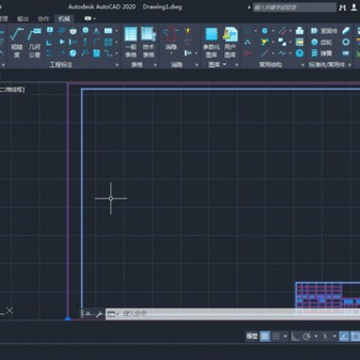Click the [二维线框] visual style label

12,90
